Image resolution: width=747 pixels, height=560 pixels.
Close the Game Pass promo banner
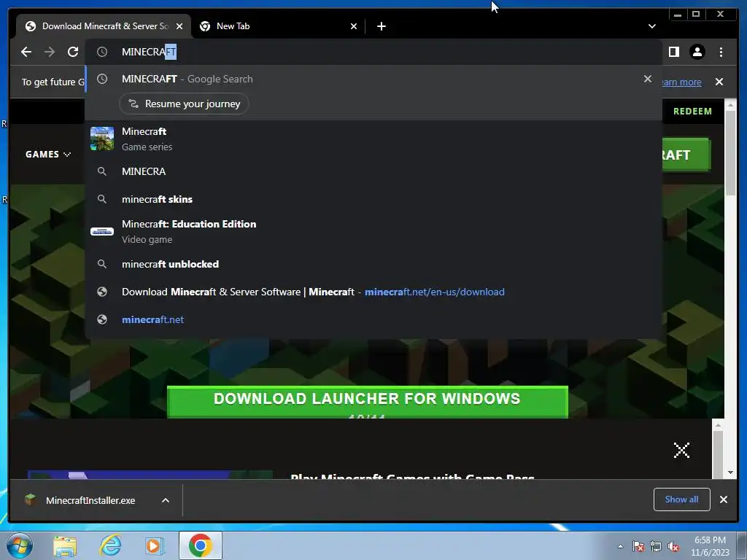[x=682, y=450]
